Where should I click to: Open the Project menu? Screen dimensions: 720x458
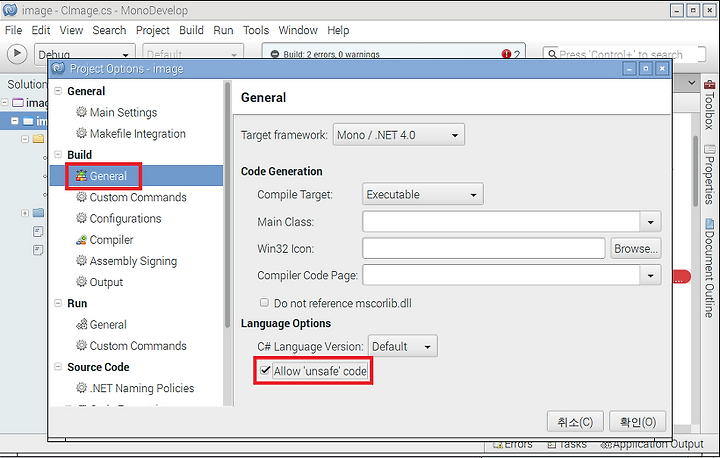[x=152, y=30]
